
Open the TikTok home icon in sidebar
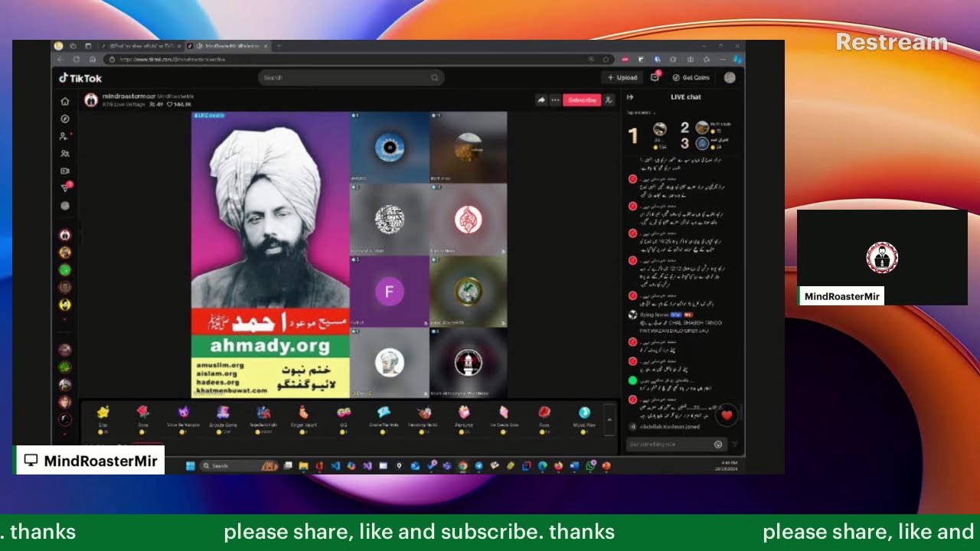[65, 101]
